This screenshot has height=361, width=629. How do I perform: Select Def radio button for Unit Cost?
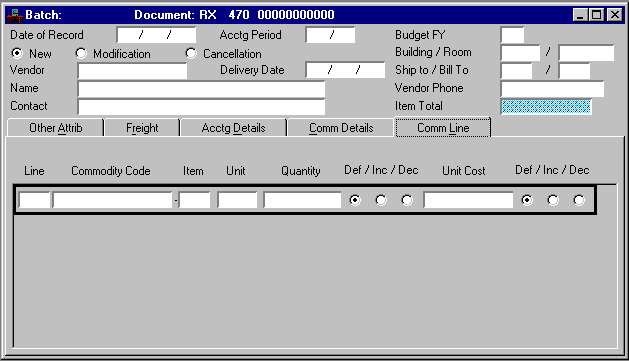527,200
